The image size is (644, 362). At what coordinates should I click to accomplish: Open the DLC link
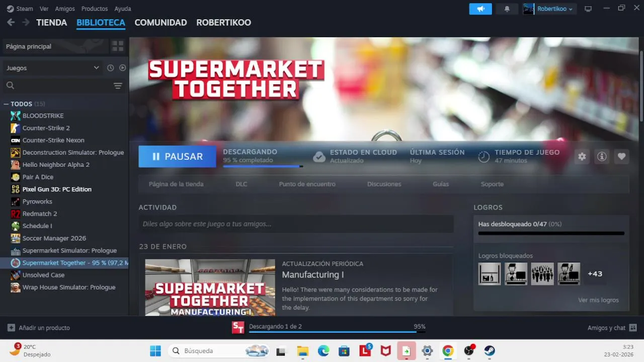(242, 184)
